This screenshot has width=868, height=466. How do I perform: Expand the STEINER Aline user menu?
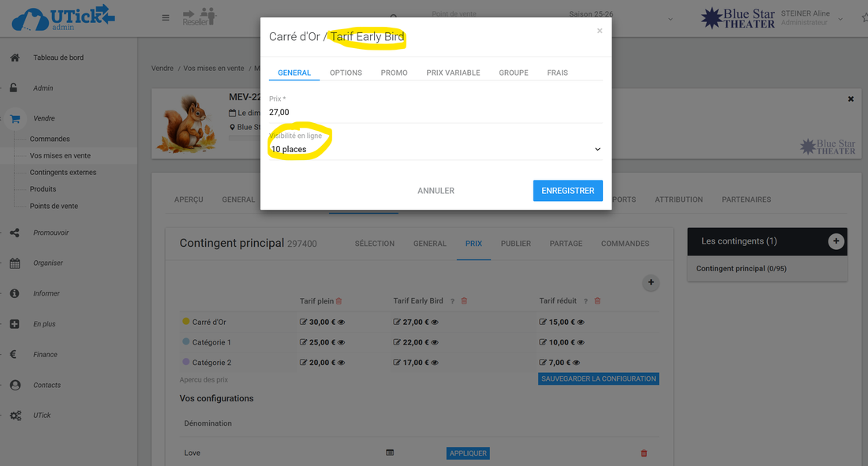840,19
